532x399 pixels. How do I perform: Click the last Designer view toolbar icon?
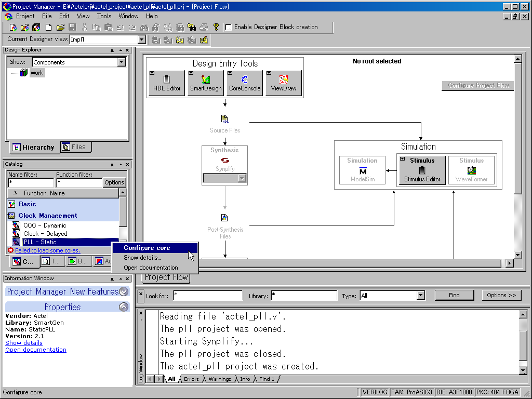pos(204,39)
